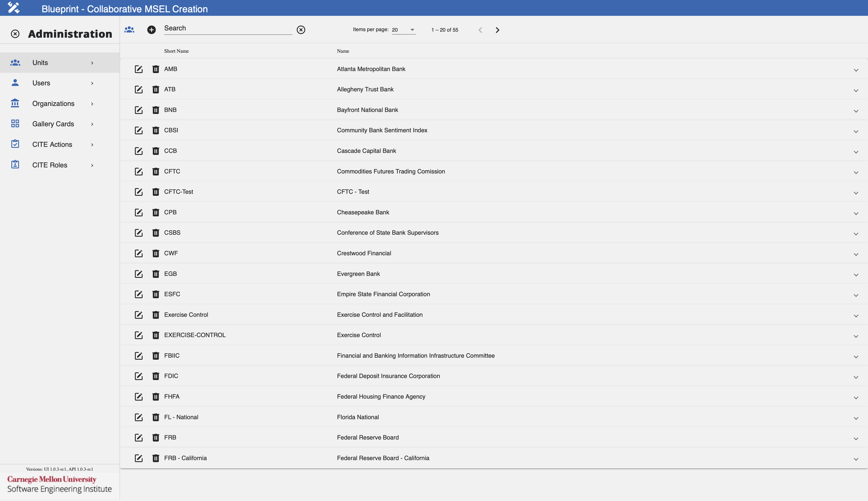Clear the search field with the X icon

pyautogui.click(x=301, y=30)
